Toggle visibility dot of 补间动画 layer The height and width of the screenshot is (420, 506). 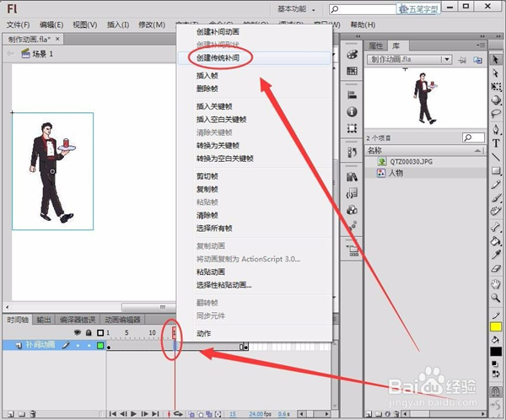(x=78, y=346)
